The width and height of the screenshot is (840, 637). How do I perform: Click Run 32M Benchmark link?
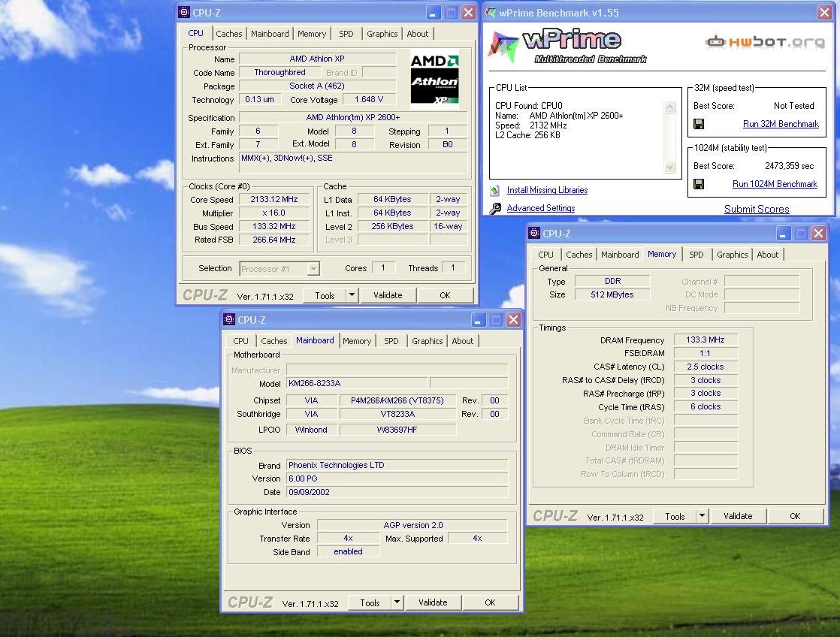tap(781, 124)
